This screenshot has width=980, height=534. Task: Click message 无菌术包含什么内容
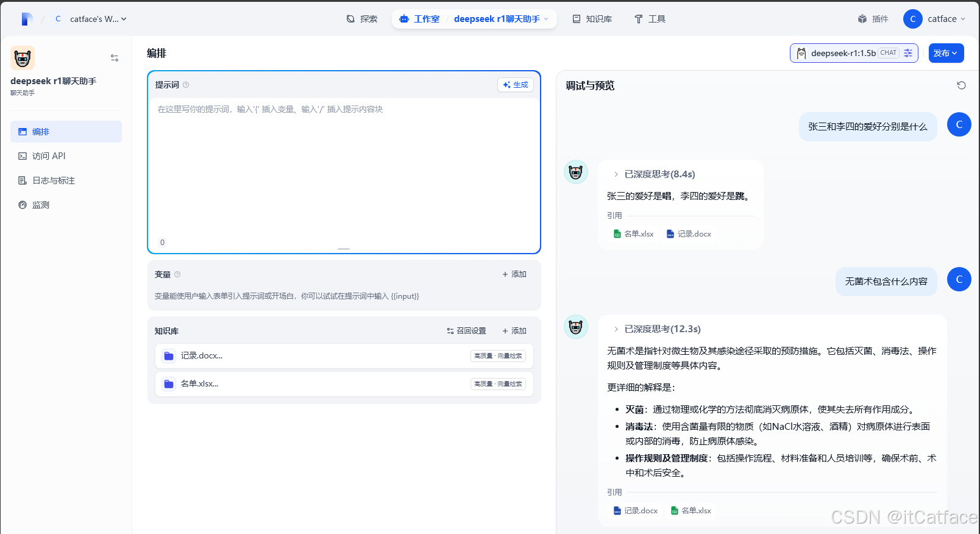[x=886, y=282]
